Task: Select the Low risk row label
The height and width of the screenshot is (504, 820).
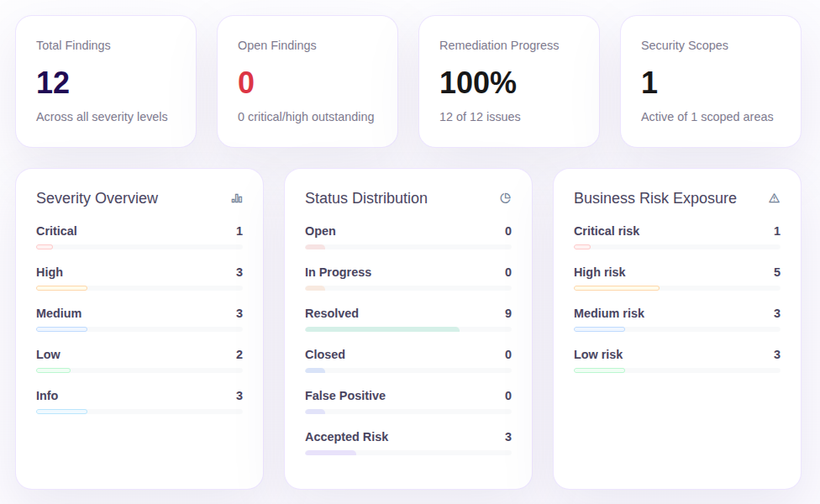Action: click(598, 354)
